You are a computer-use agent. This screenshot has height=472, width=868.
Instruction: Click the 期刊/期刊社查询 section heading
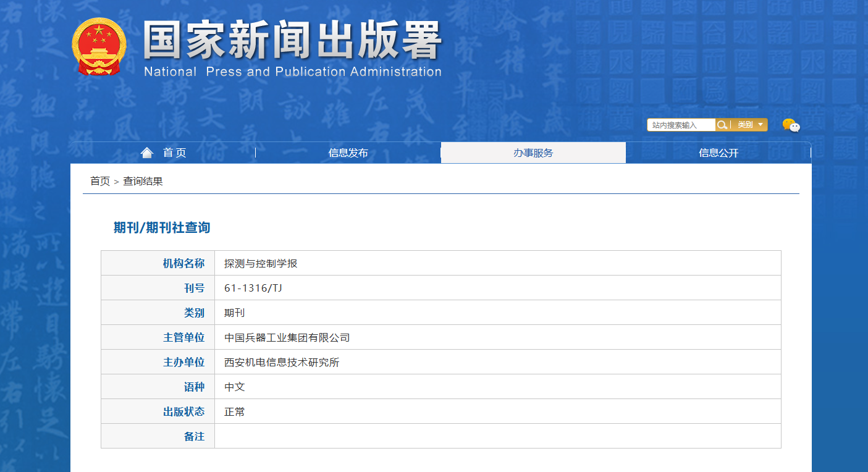pyautogui.click(x=162, y=227)
